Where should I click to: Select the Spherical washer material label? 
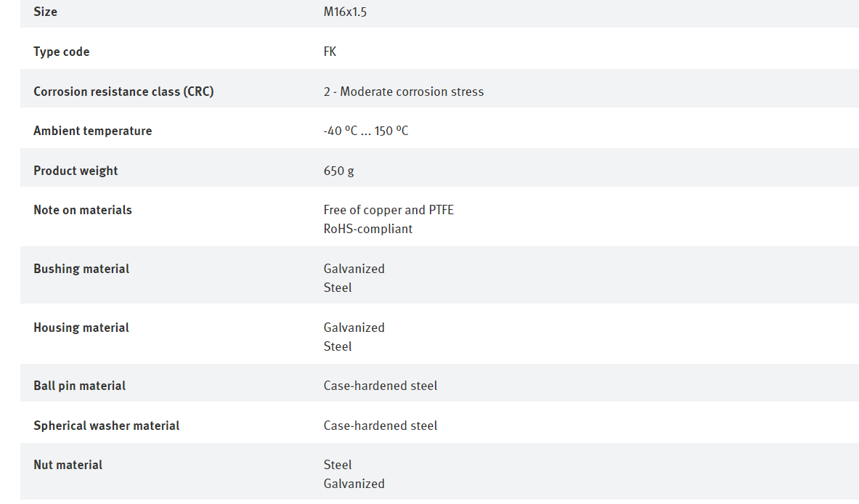point(106,426)
